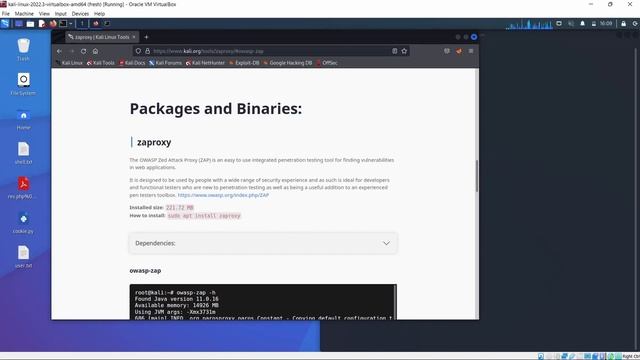Open the VirtualBox Input menu
The height and width of the screenshot is (360, 640).
coord(60,13)
